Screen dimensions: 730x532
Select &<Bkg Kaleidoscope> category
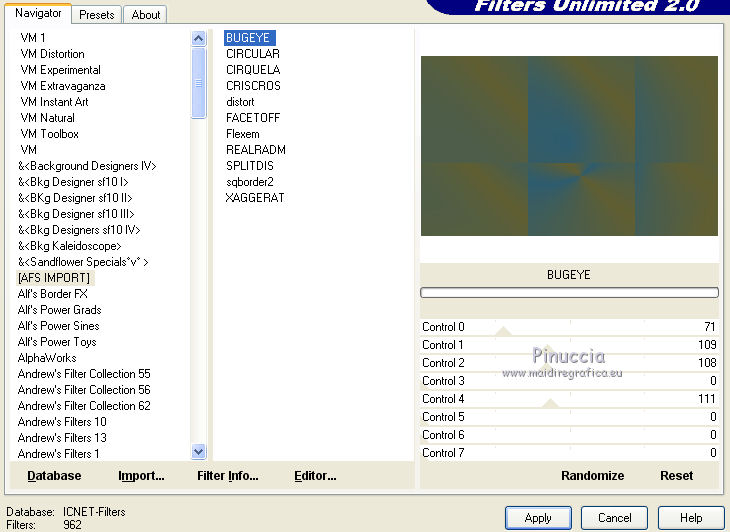point(69,245)
